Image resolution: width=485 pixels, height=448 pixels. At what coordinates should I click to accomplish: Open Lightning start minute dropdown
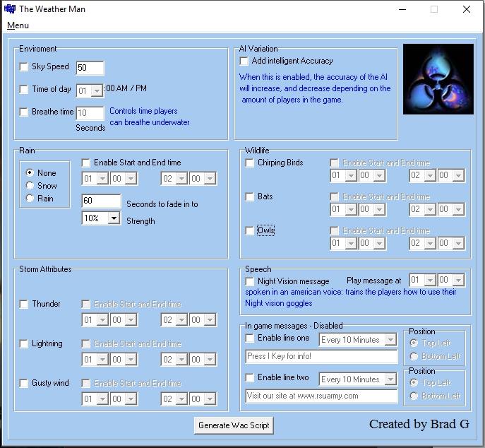[x=124, y=360]
